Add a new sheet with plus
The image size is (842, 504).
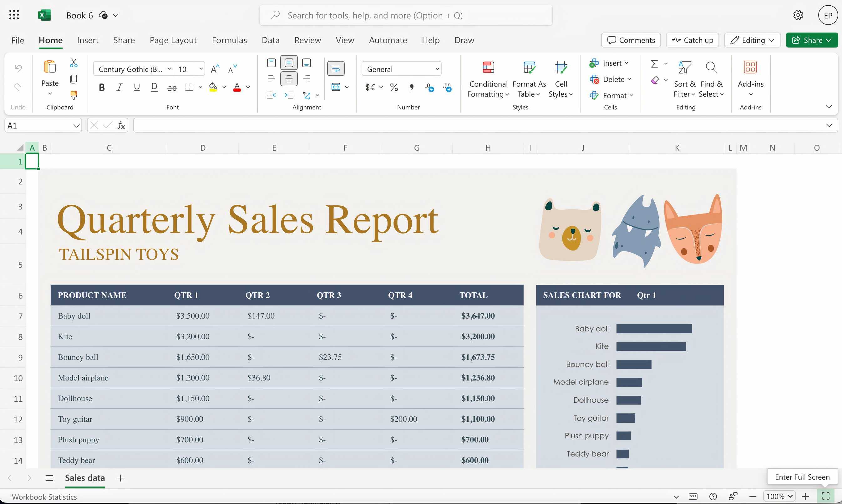point(120,478)
